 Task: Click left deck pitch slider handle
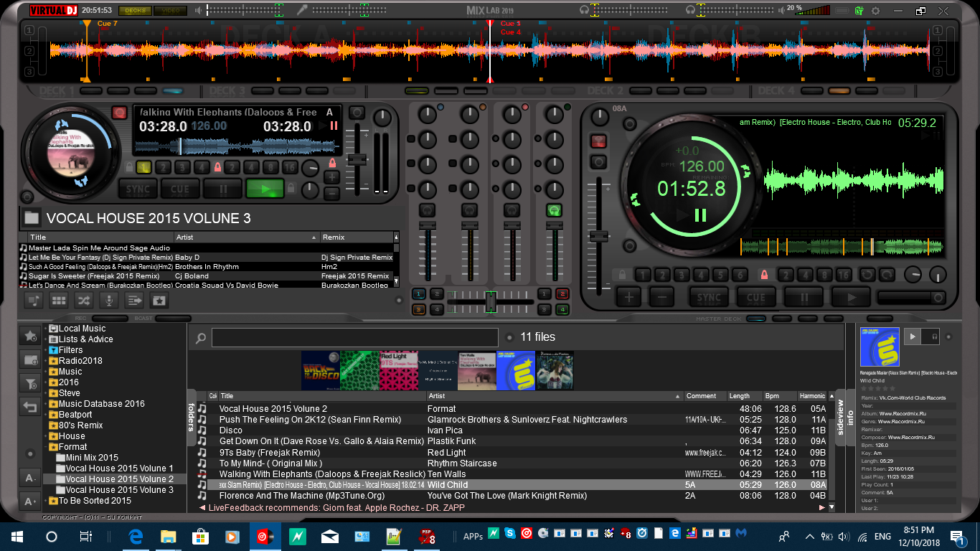[357, 159]
